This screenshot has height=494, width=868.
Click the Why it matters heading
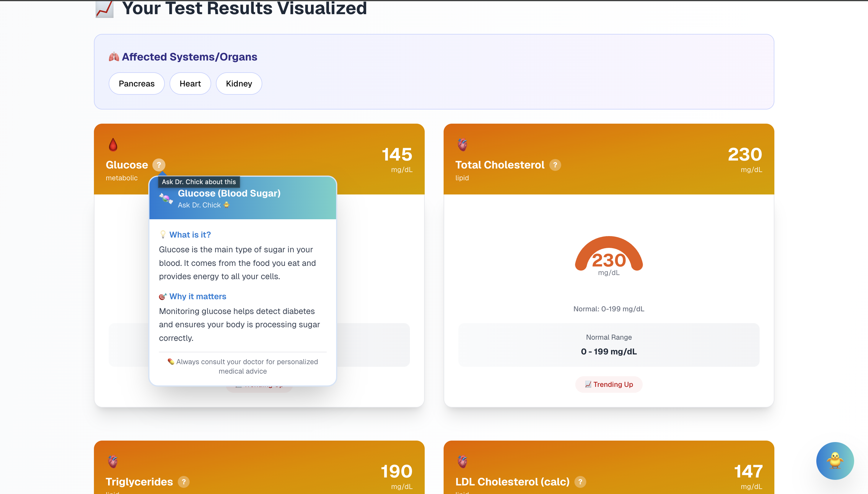[x=198, y=297]
